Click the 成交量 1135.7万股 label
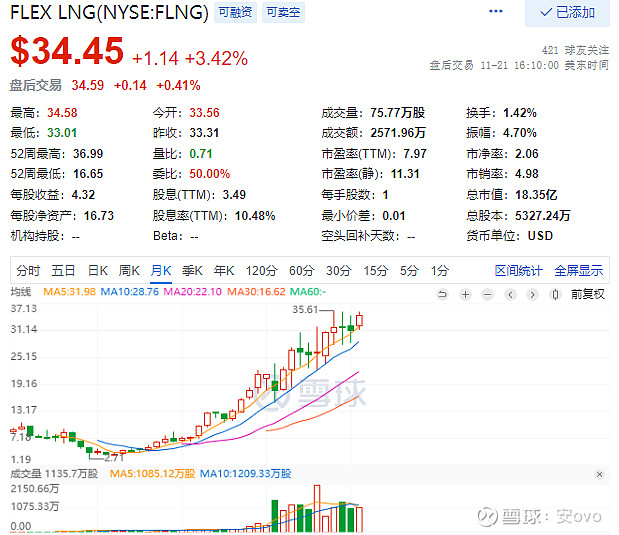The width and height of the screenshot is (619, 535). coord(54,474)
